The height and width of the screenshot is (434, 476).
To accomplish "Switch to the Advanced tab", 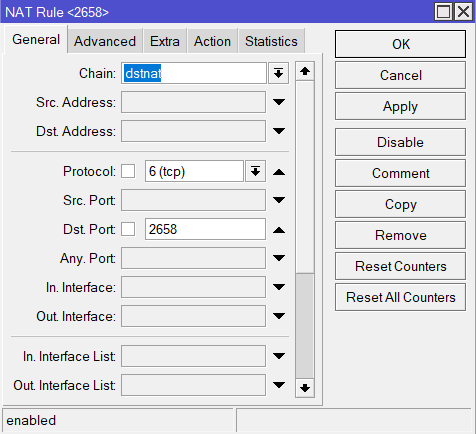I will click(105, 41).
